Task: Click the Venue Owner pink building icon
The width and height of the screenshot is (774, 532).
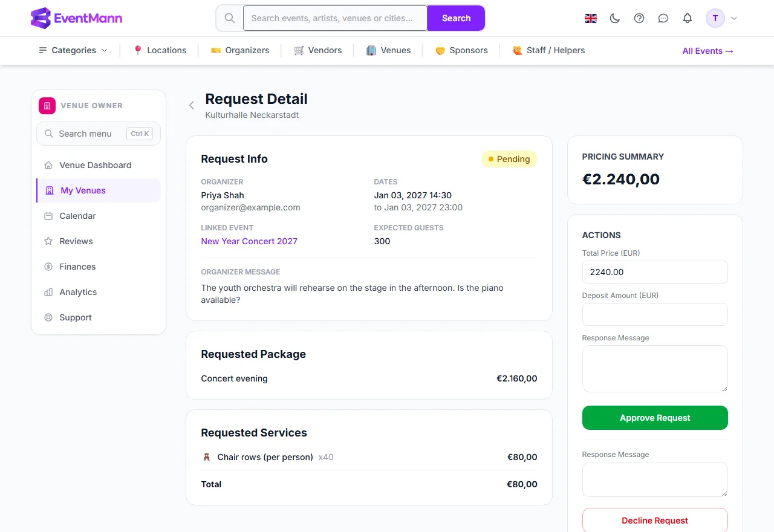Action: point(47,105)
